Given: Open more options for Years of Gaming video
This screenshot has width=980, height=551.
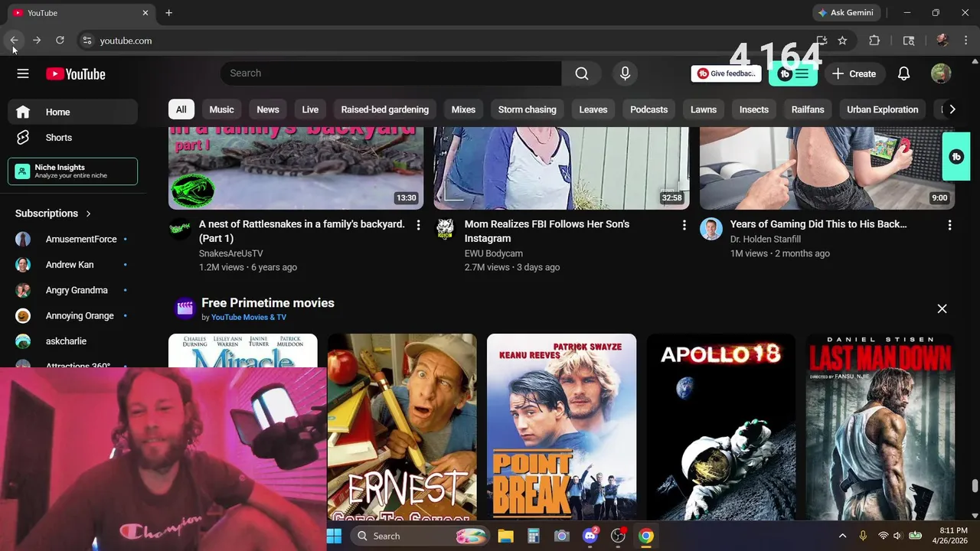Looking at the screenshot, I should (949, 225).
